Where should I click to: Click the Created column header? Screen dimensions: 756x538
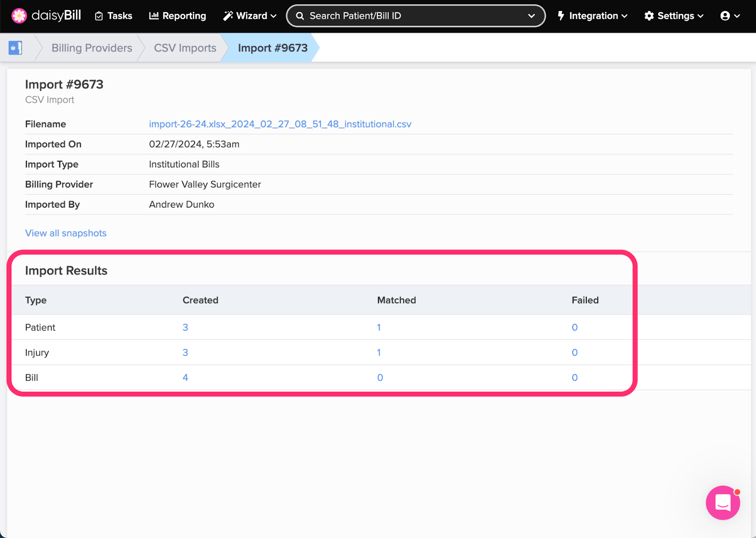tap(200, 300)
